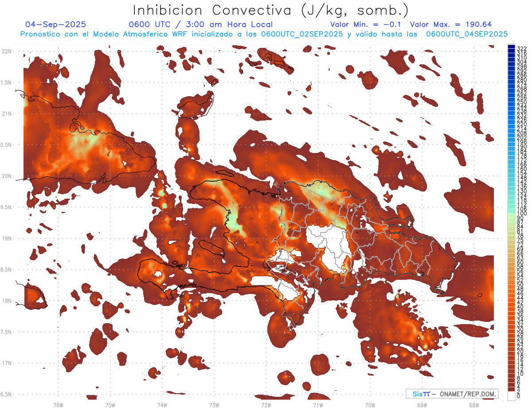Click the '18N' latitude label
This screenshot has height=411, width=532.
click(7, 301)
